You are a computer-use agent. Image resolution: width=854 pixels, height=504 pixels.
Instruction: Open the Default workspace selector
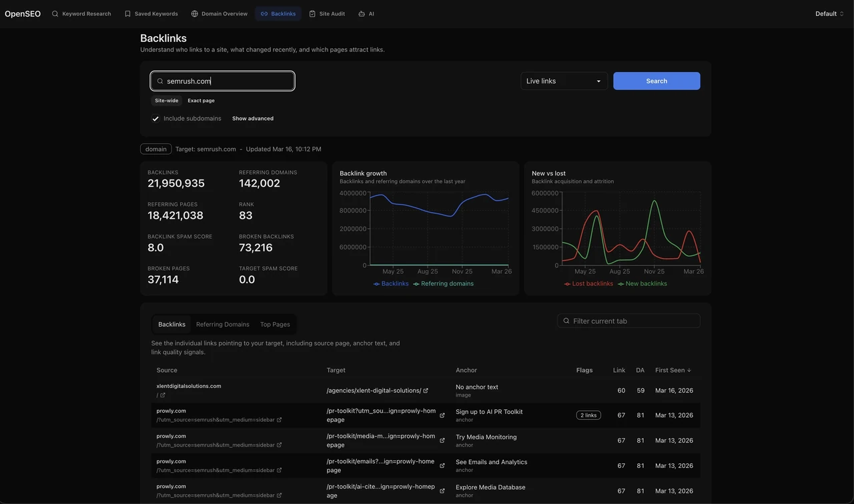[x=829, y=14]
